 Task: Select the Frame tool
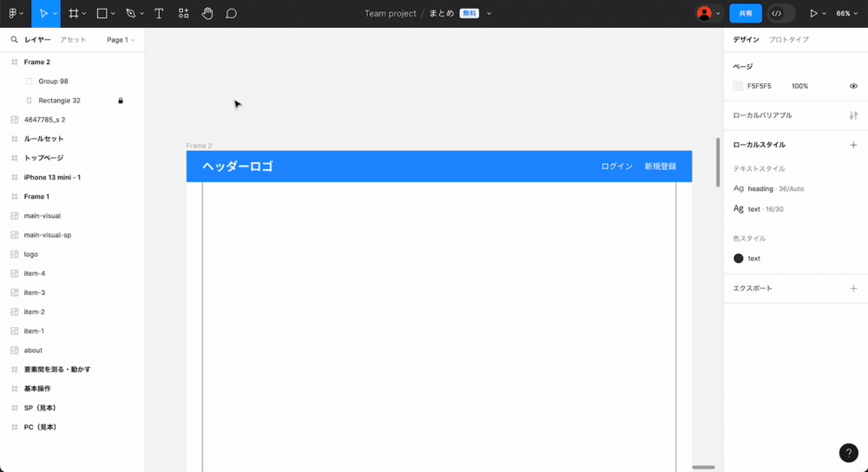(73, 13)
